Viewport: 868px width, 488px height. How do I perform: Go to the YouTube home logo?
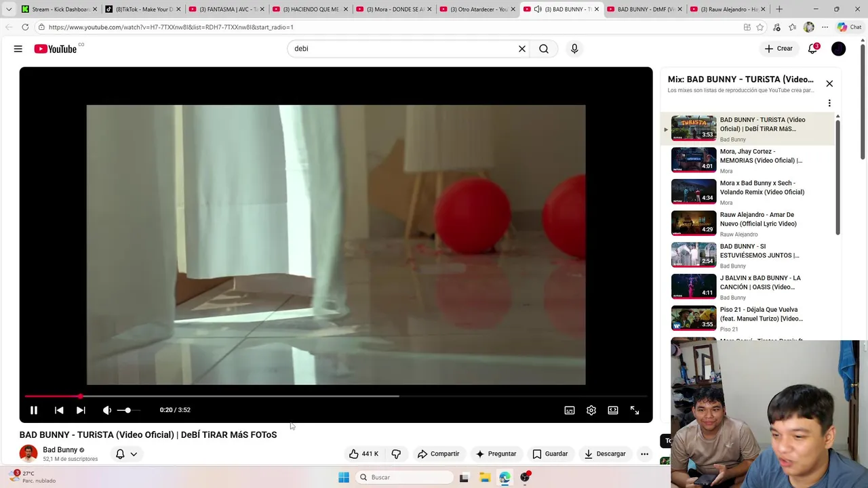(x=56, y=49)
